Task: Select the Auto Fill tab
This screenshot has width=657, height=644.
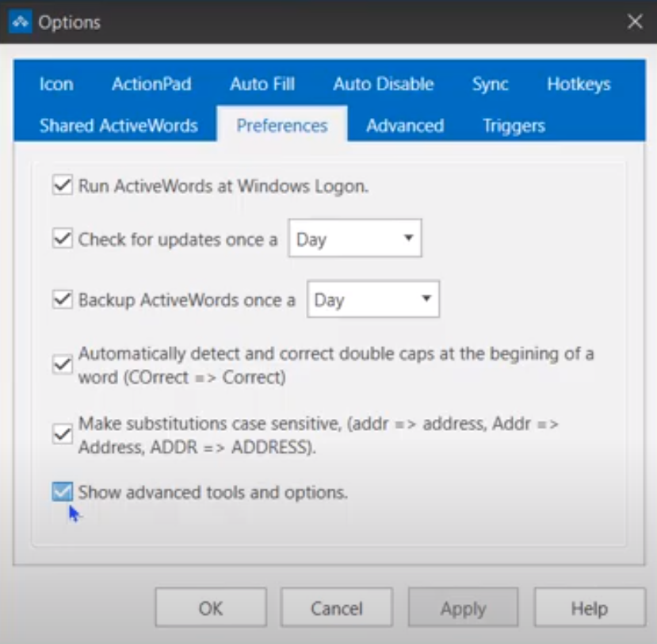Action: (x=262, y=84)
